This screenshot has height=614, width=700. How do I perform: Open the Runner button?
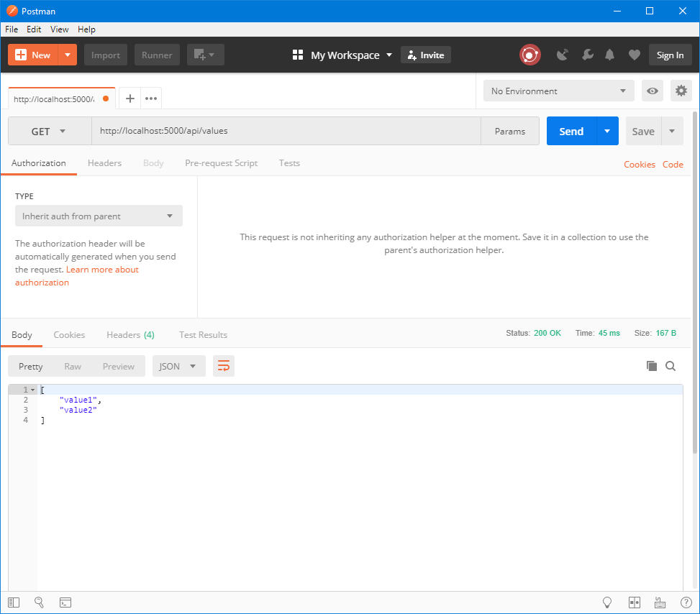coord(157,55)
